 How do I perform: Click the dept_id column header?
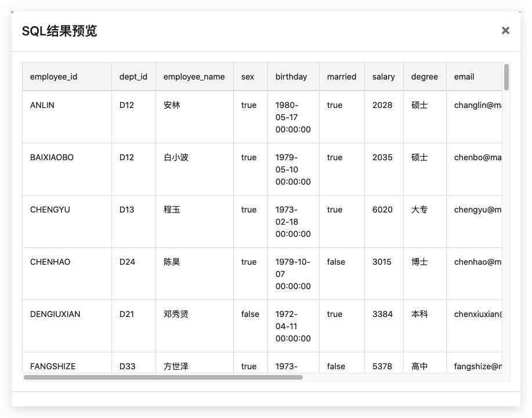(133, 77)
